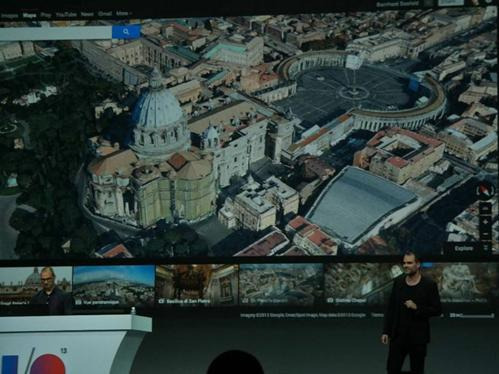This screenshot has width=499, height=374.
Task: Collapse the Explore photo strip with its arrow
Action: coord(486,248)
